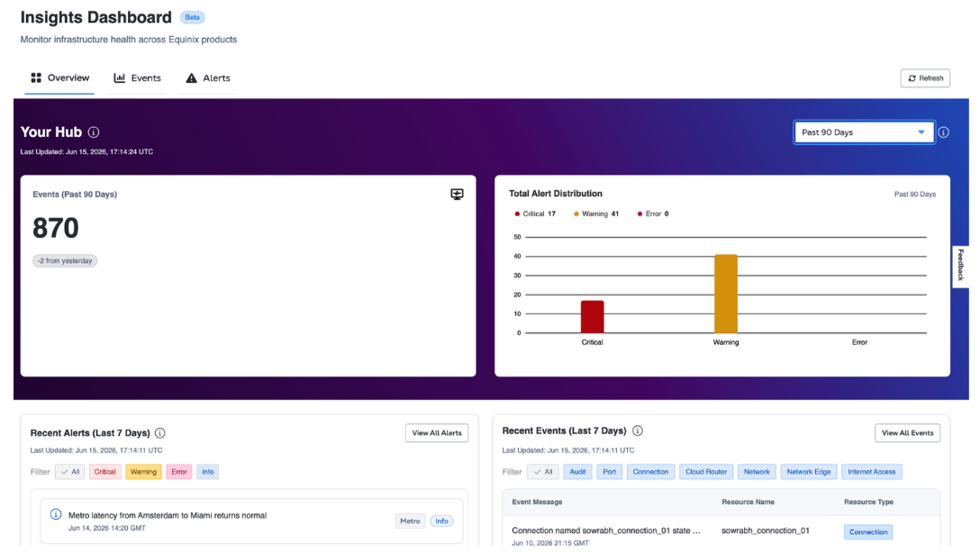Click the Refresh button
The height and width of the screenshot is (553, 980).
tap(925, 78)
